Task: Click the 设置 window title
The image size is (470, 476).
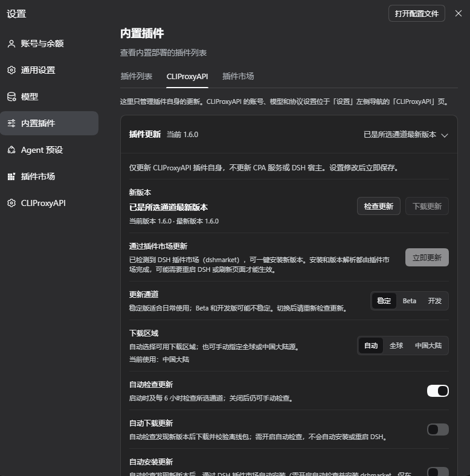Action: [x=16, y=14]
